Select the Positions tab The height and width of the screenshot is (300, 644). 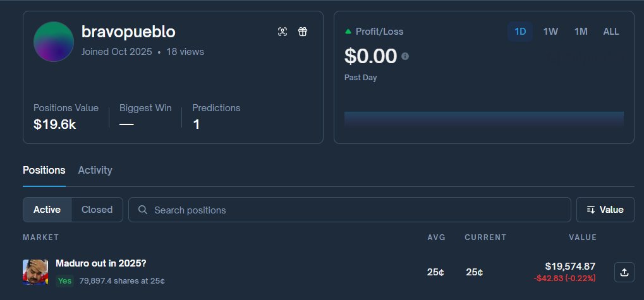[44, 170]
